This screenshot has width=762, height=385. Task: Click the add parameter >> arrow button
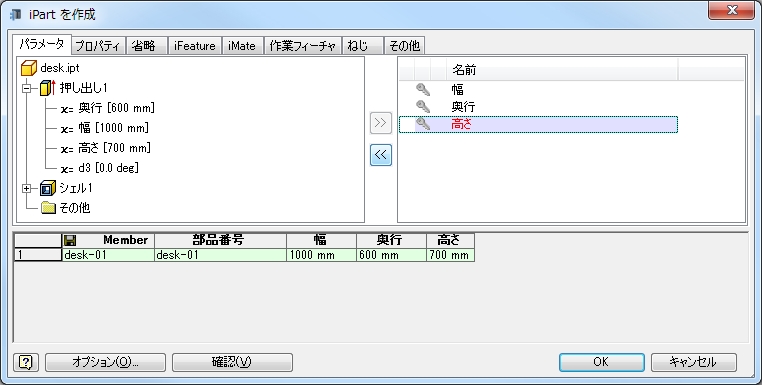(381, 123)
